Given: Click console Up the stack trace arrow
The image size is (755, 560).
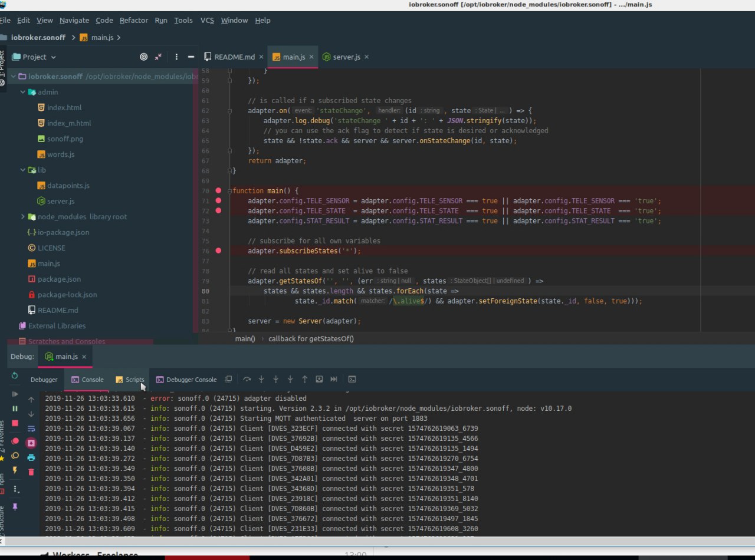Looking at the screenshot, I should [31, 399].
